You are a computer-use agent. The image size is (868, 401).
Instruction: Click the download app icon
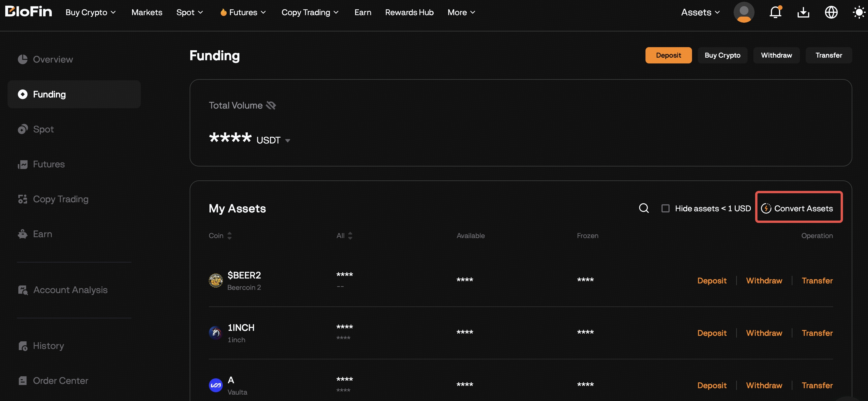click(x=803, y=13)
